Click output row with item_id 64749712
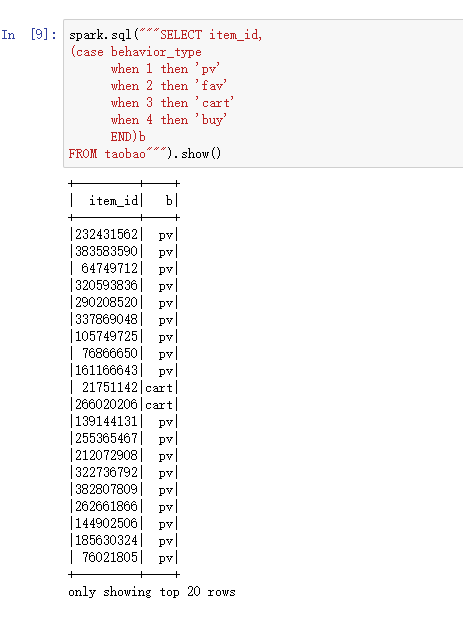This screenshot has width=463, height=631. pyautogui.click(x=124, y=268)
